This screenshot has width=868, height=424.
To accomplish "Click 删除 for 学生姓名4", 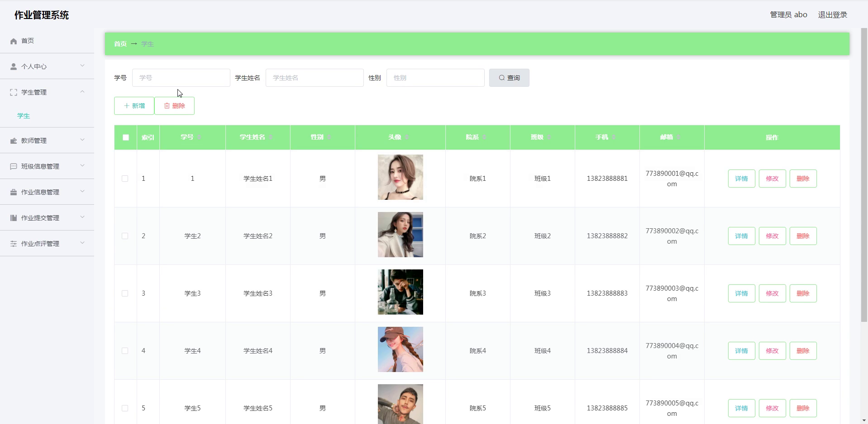I will pos(803,351).
